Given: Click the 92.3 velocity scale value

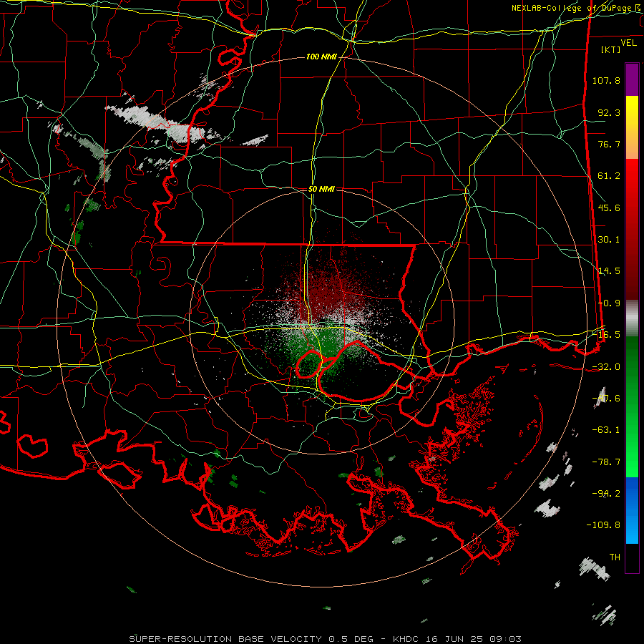Looking at the screenshot, I should [609, 112].
